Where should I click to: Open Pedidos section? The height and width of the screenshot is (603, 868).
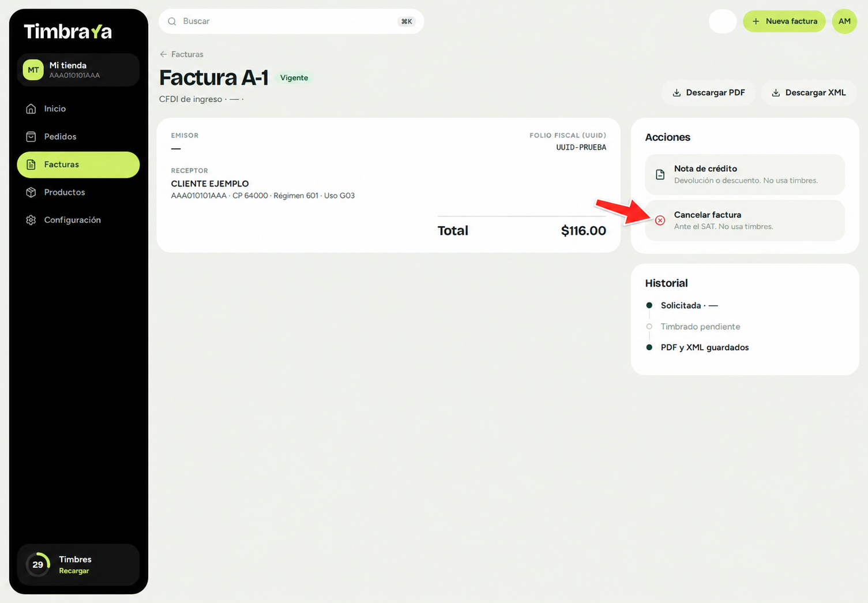[78, 136]
